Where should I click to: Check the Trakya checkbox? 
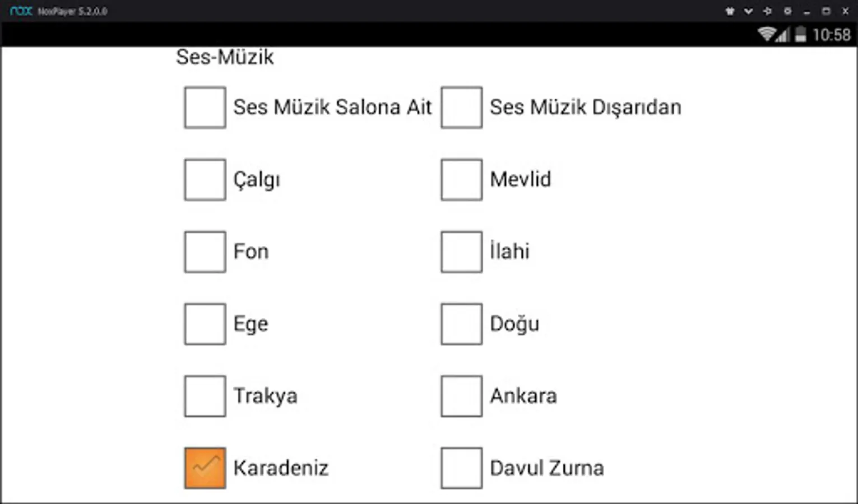(x=205, y=396)
